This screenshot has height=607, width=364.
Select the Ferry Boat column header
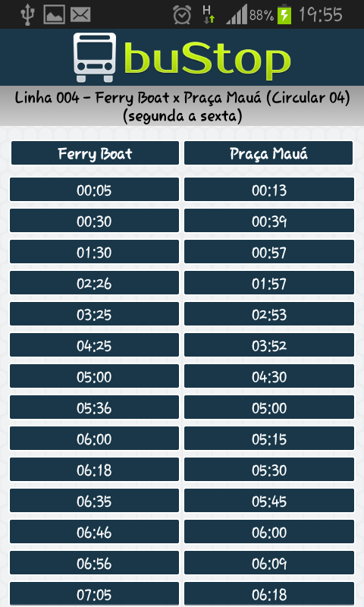point(95,153)
